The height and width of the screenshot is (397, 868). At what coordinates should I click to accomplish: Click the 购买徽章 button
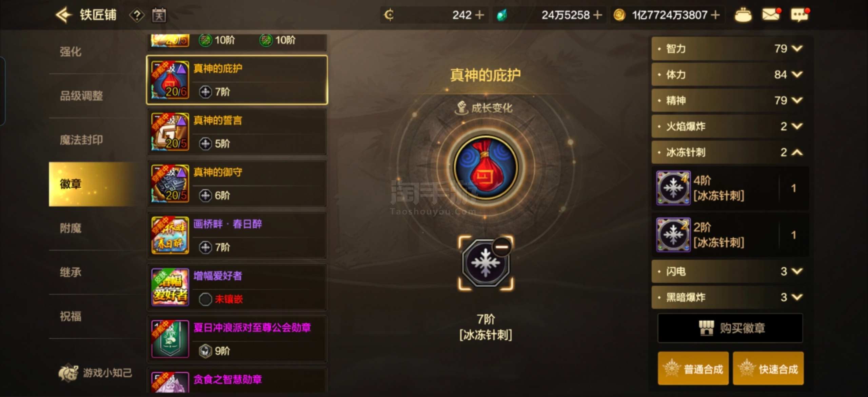pyautogui.click(x=730, y=328)
